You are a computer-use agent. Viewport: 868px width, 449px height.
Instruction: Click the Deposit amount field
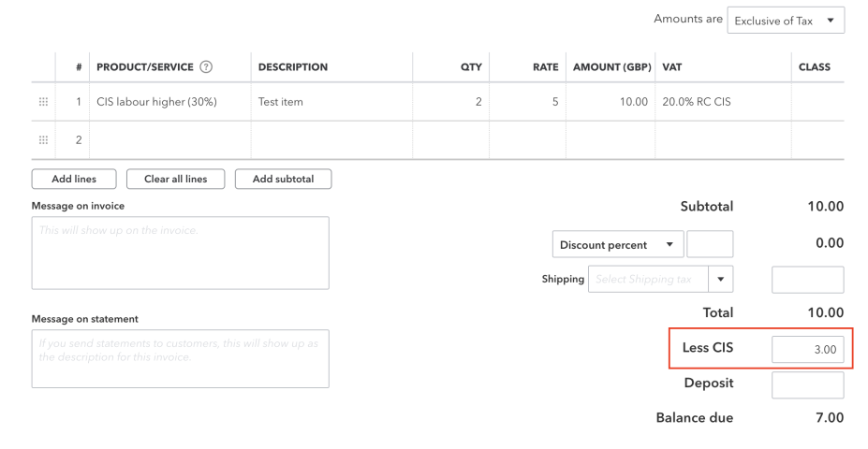point(808,384)
